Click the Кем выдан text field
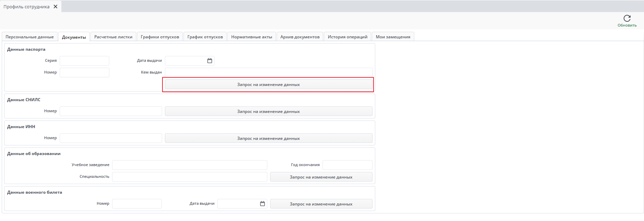The image size is (644, 221). pyautogui.click(x=268, y=73)
